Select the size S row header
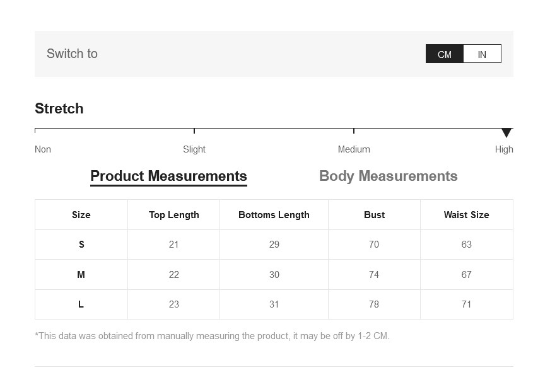 point(81,245)
